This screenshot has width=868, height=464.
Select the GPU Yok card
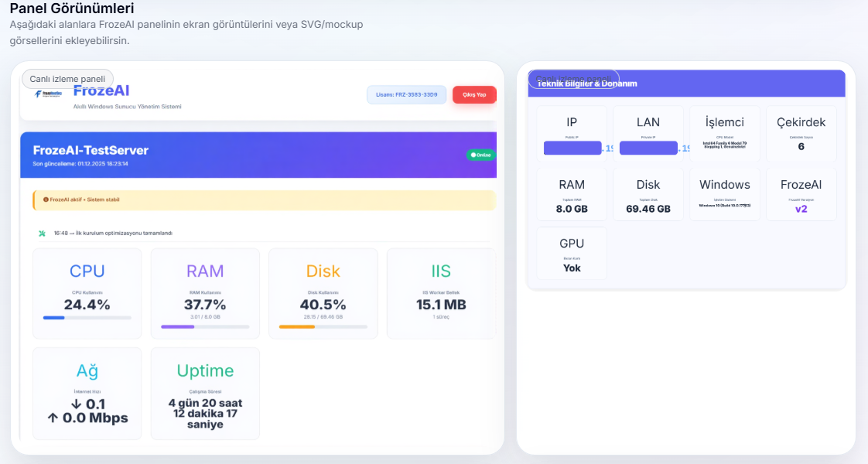point(572,254)
